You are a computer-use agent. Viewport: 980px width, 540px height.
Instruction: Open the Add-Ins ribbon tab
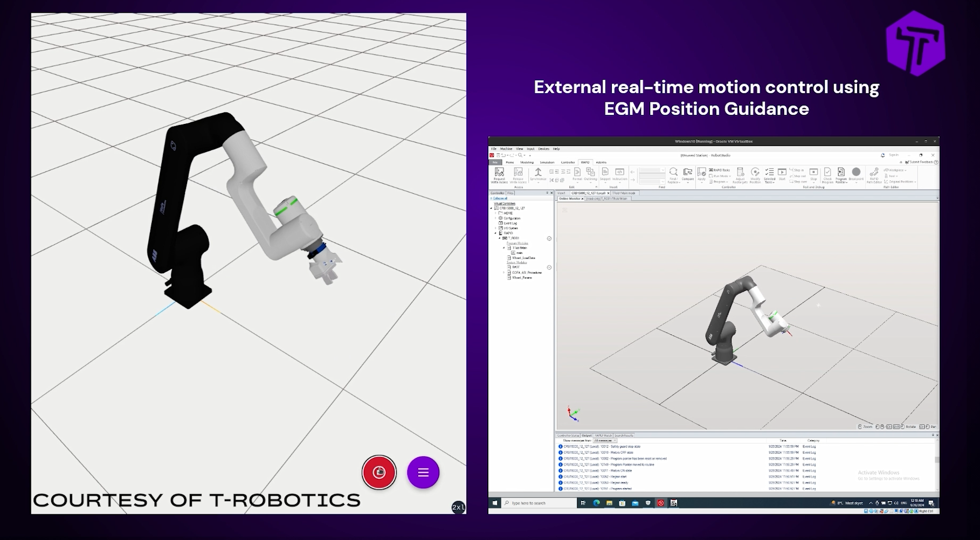(x=601, y=162)
